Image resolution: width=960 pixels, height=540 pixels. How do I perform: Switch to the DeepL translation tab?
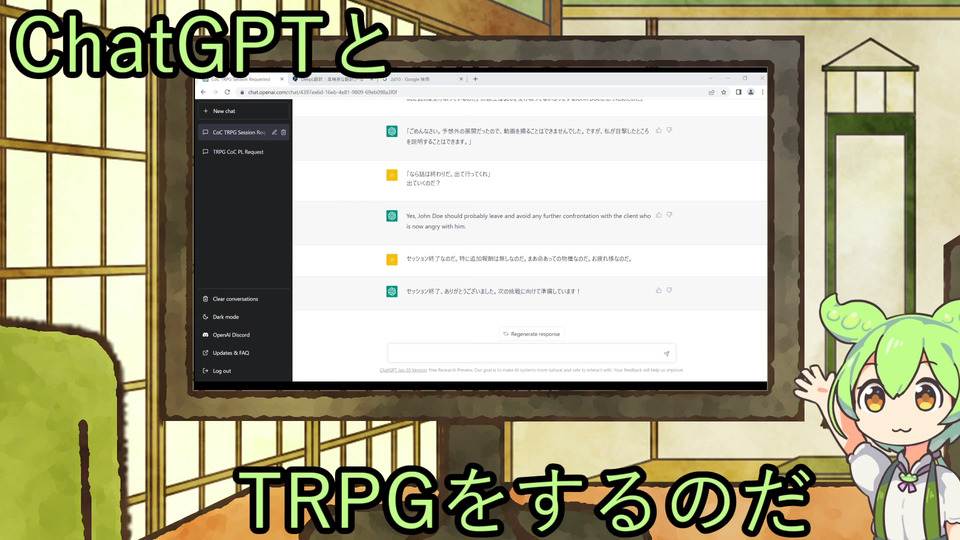point(332,79)
